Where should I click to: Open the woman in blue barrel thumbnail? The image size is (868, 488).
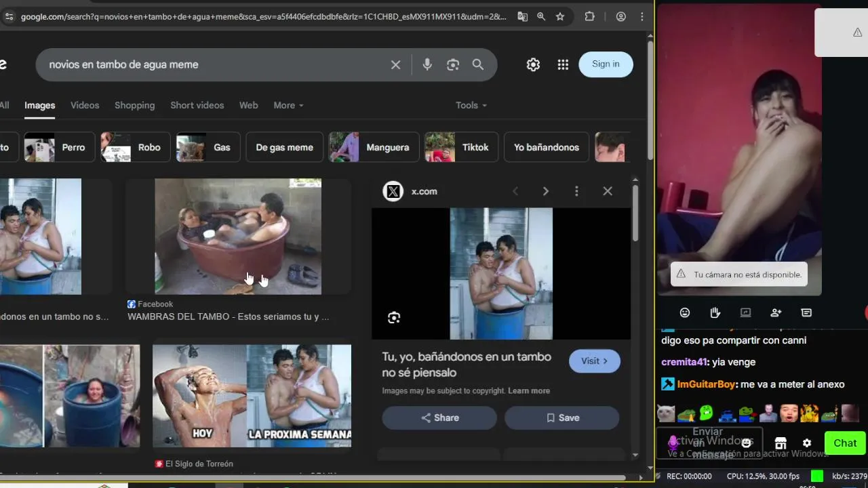point(92,396)
